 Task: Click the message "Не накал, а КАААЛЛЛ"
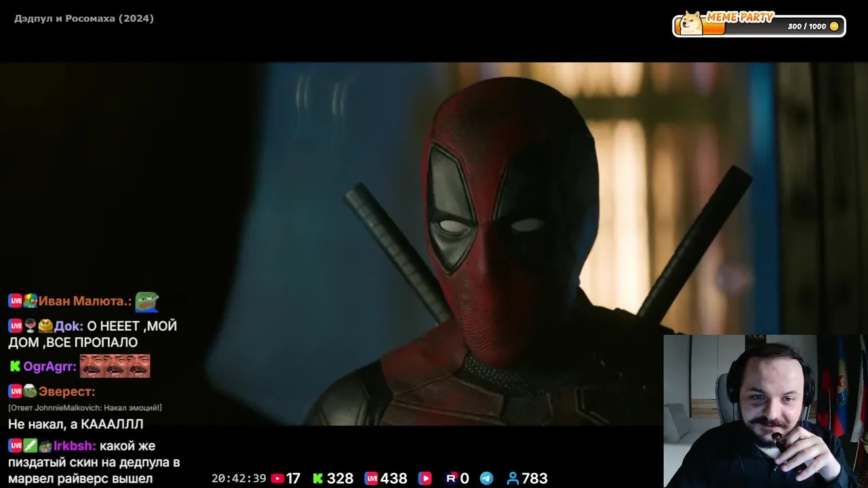pyautogui.click(x=76, y=424)
